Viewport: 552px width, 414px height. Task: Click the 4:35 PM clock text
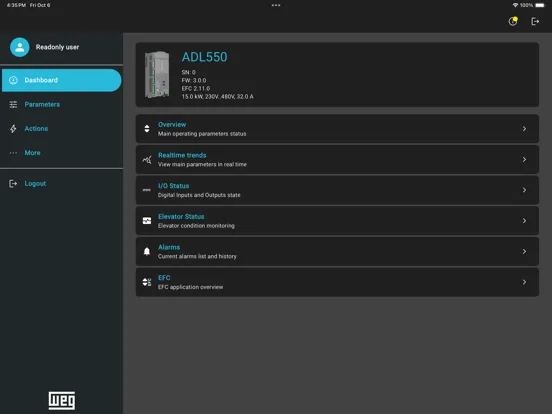pos(16,5)
